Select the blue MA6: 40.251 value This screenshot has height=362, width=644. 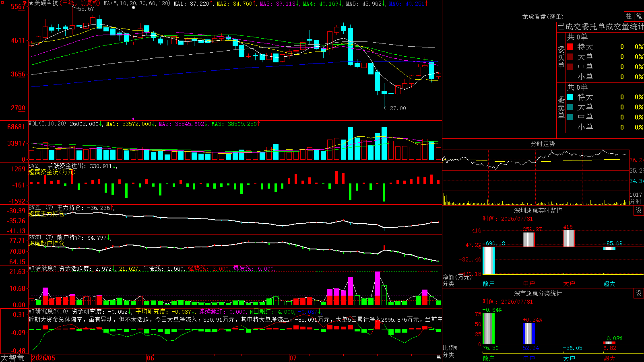coord(407,4)
